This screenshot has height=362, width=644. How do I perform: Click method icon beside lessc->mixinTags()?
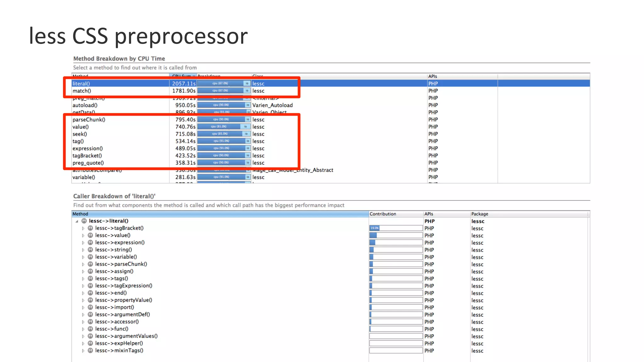click(90, 351)
